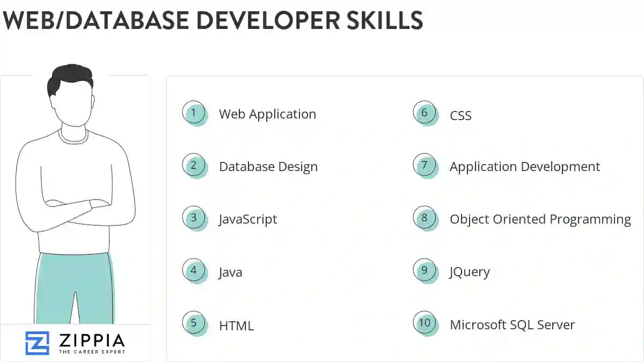Select the circle 10 near Microsoft SQL Server
The width and height of the screenshot is (644, 362).
(425, 323)
